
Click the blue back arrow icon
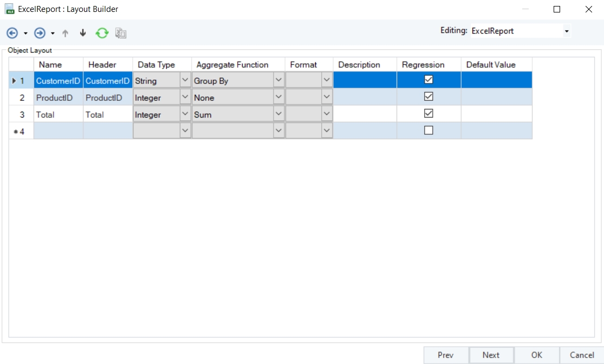coord(12,33)
